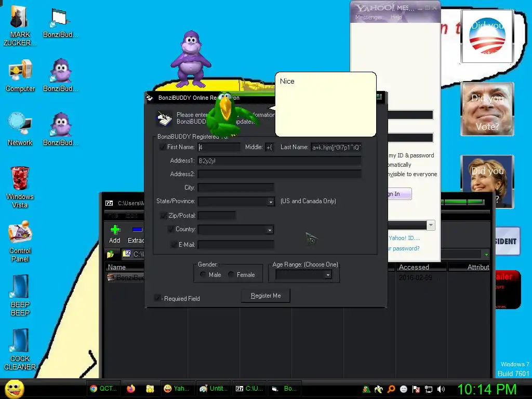The width and height of the screenshot is (532, 399).
Task: Open the MARK ZUCKER... desktop icon
Action: pos(19,25)
